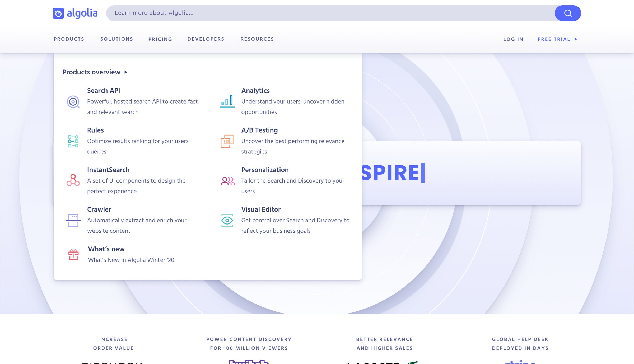Click the Log In link
634x364 pixels.
pos(513,39)
